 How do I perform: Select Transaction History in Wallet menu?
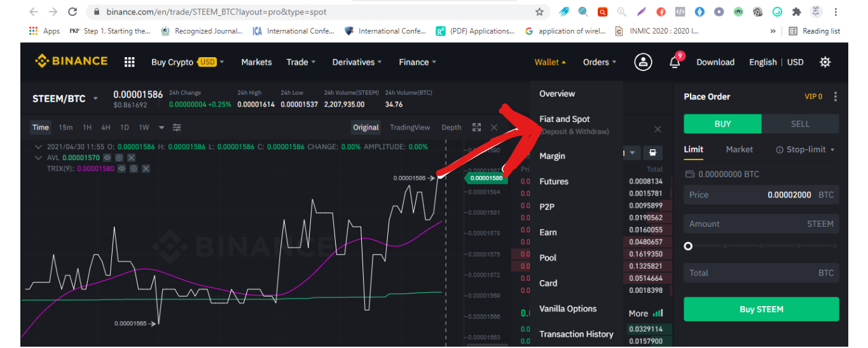(576, 334)
